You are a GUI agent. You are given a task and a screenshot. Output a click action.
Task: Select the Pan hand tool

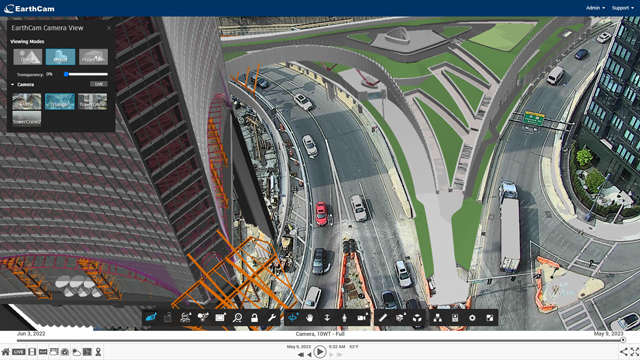(310, 318)
